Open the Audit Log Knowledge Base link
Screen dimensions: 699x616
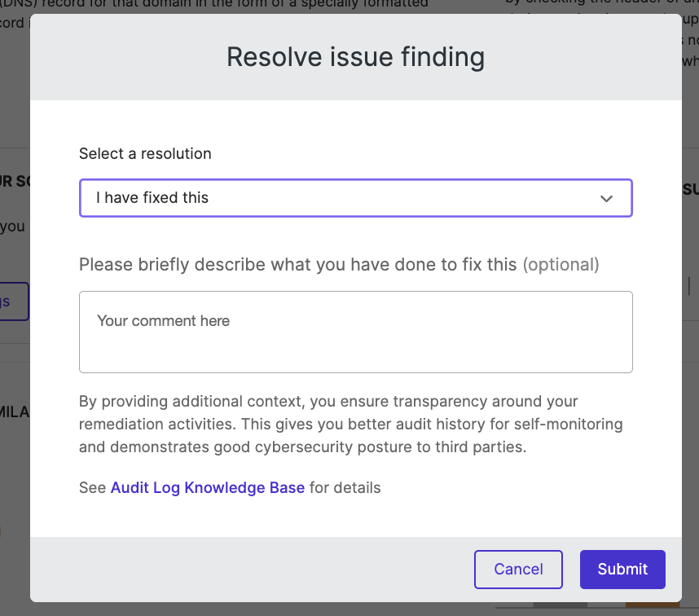click(207, 487)
